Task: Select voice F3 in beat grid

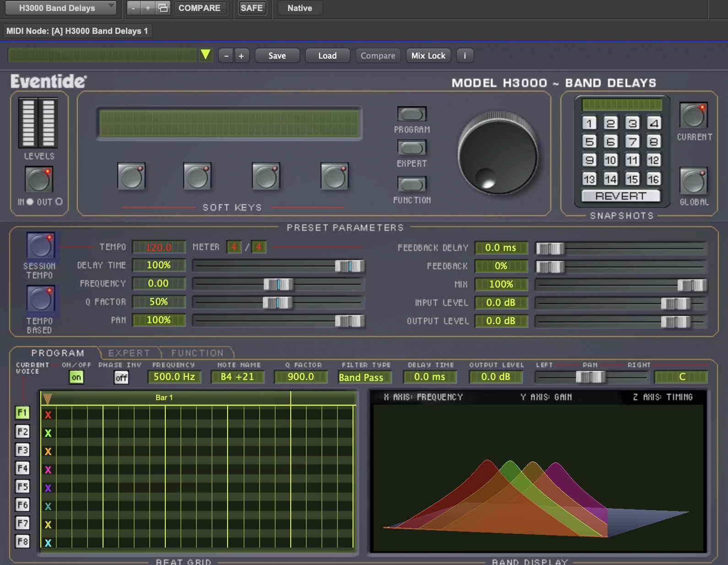Action: (x=22, y=450)
